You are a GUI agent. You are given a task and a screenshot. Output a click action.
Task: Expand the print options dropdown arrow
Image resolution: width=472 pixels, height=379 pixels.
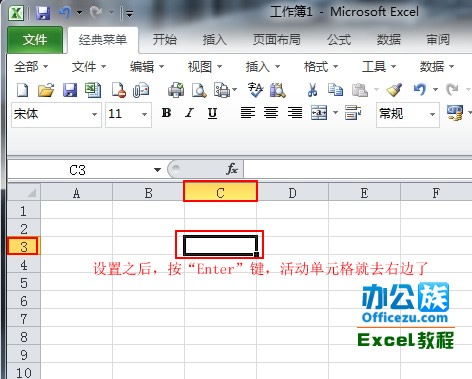[235, 90]
